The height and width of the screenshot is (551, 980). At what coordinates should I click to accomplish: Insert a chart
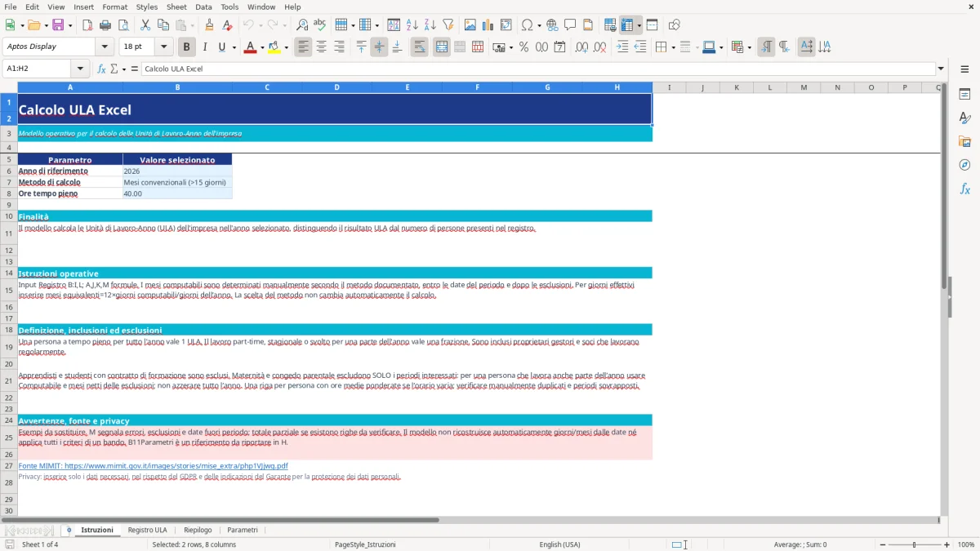click(488, 25)
